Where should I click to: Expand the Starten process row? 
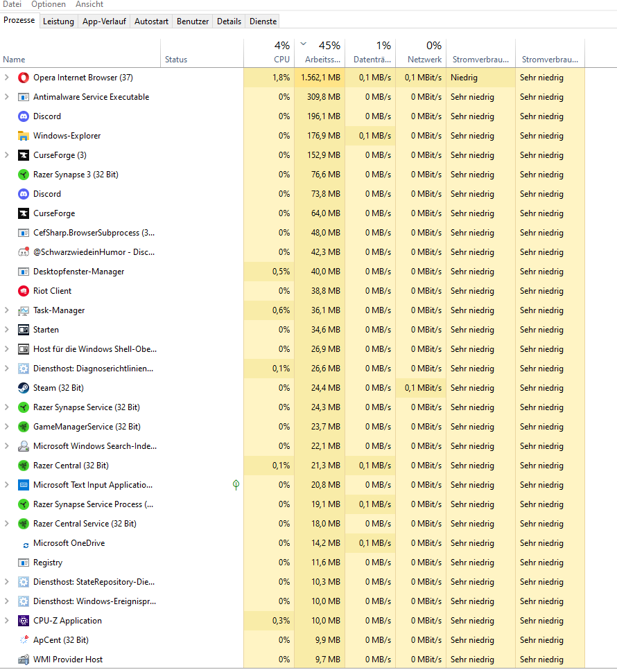tap(6, 330)
